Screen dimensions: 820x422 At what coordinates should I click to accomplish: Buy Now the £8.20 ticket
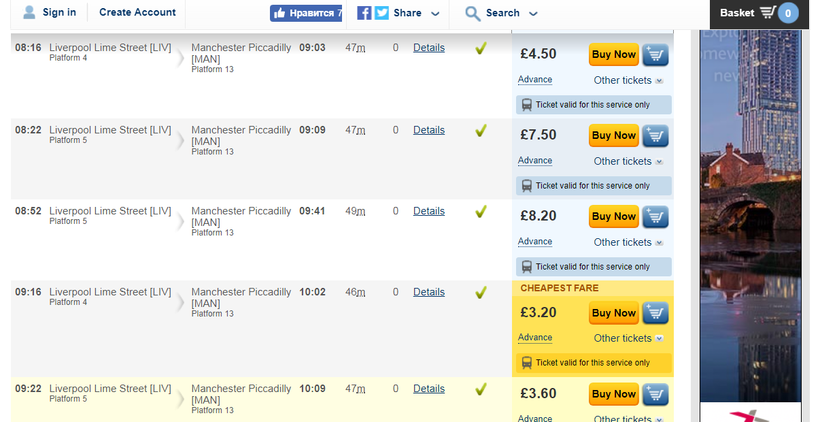pos(613,217)
